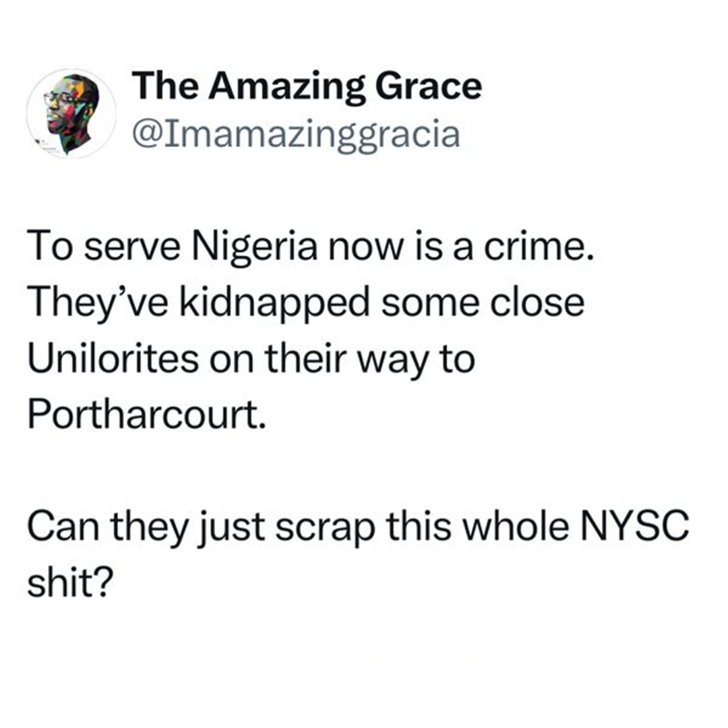
Task: Click the word Grace in display name
Action: click(x=429, y=86)
